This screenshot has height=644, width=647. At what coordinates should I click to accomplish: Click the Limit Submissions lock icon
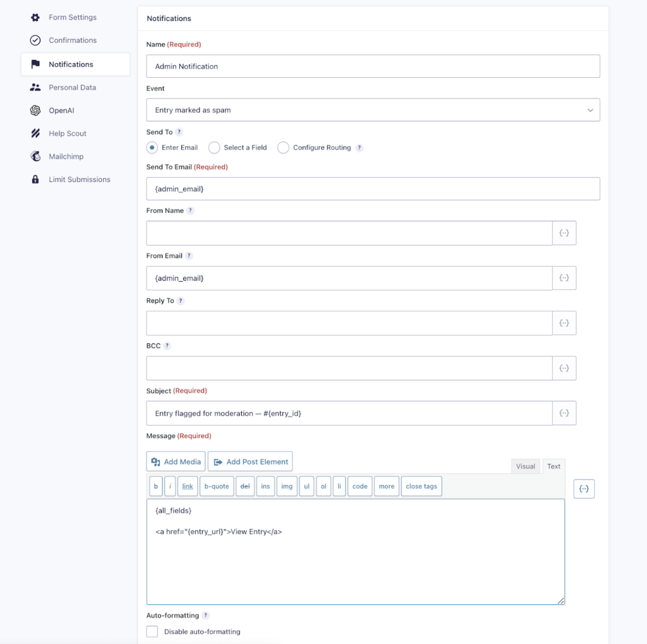pyautogui.click(x=36, y=179)
